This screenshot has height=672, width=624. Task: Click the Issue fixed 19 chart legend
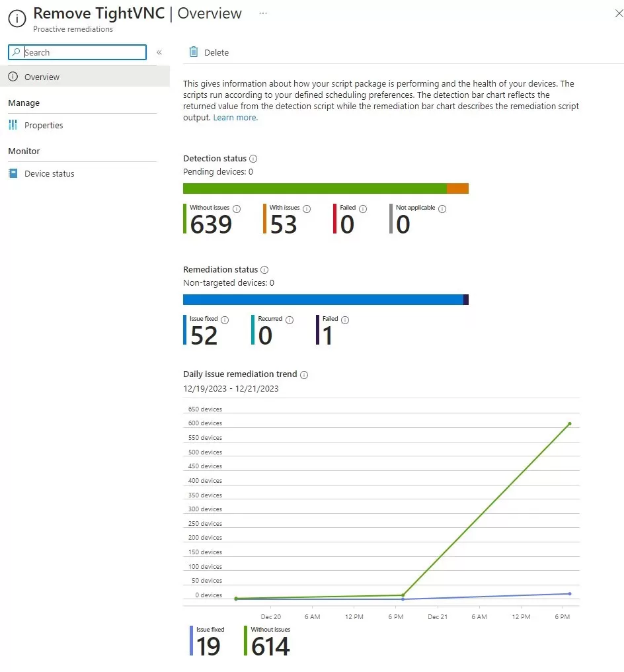(x=208, y=641)
